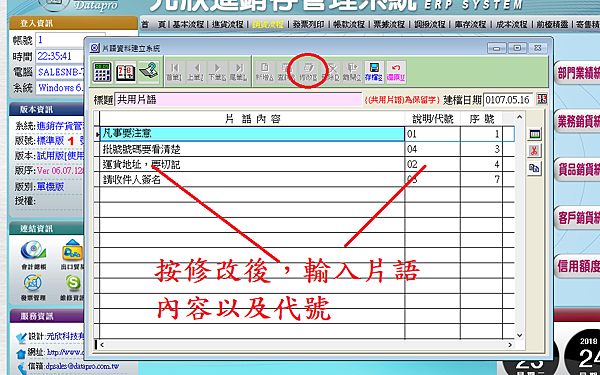Image resolution: width=600 pixels, height=375 pixels.
Task: Click sequence cell 7 in 序號 column
Action: pyautogui.click(x=481, y=179)
